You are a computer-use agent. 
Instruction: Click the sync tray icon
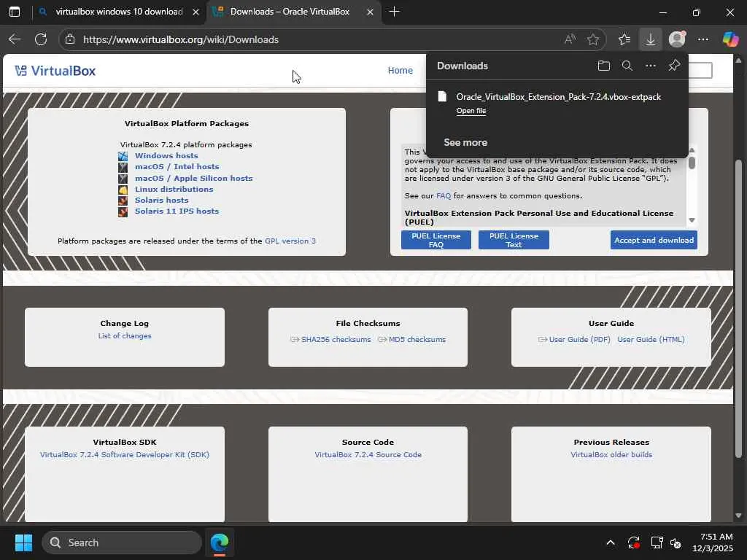(634, 542)
